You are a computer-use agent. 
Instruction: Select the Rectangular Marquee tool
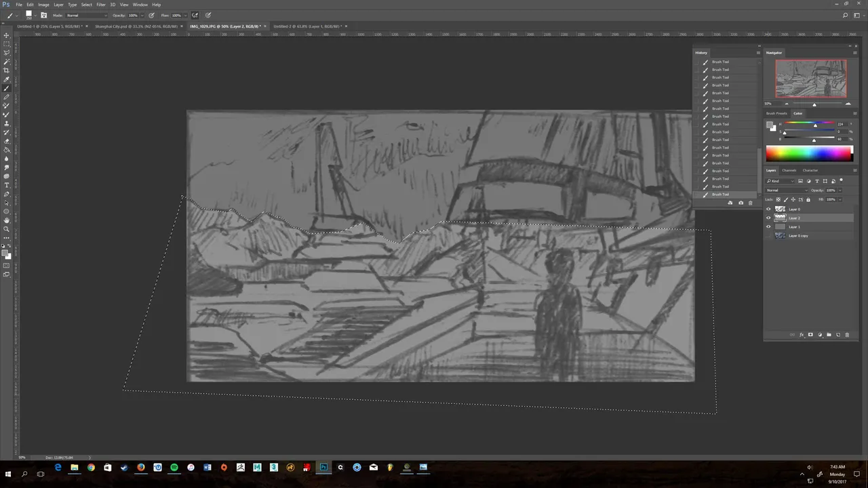coord(7,44)
